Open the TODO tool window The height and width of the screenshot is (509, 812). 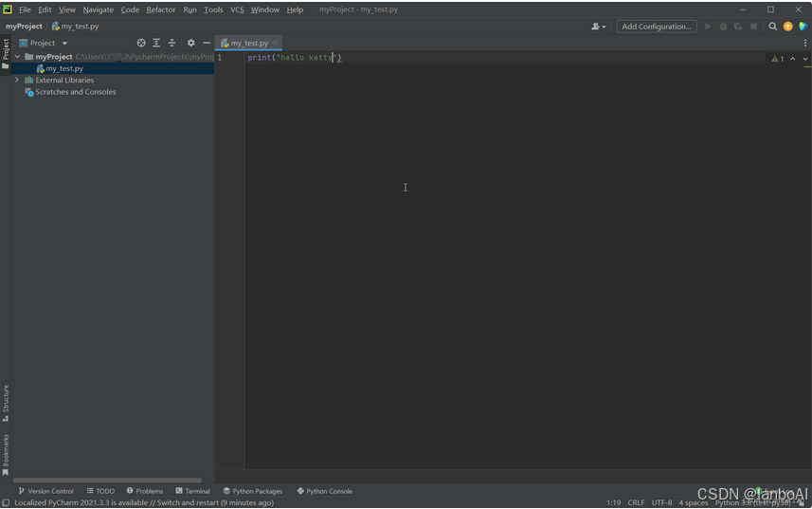coord(100,491)
